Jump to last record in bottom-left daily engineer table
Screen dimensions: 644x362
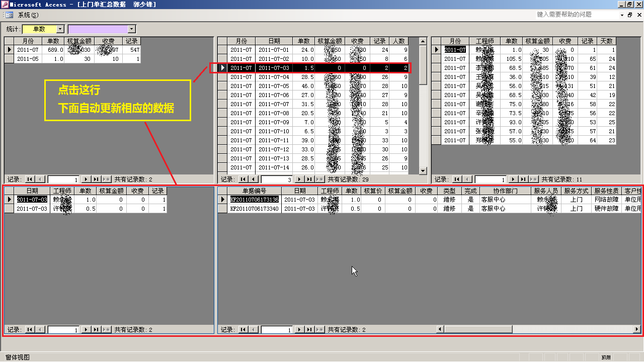click(95, 330)
